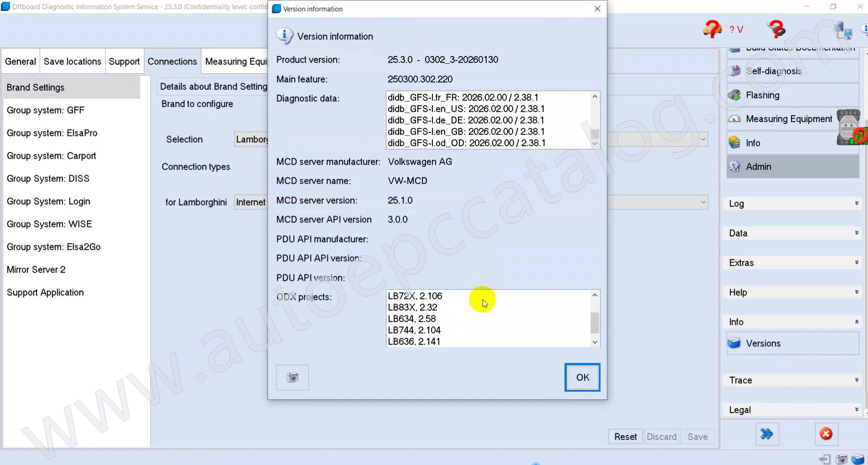
Task: Switch to the Save locations tab
Action: 72,62
